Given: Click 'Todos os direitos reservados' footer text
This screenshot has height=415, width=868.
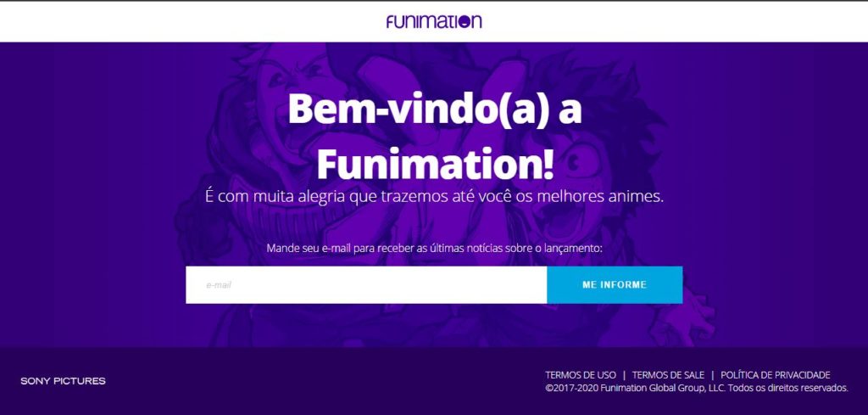Looking at the screenshot, I should click(787, 388).
